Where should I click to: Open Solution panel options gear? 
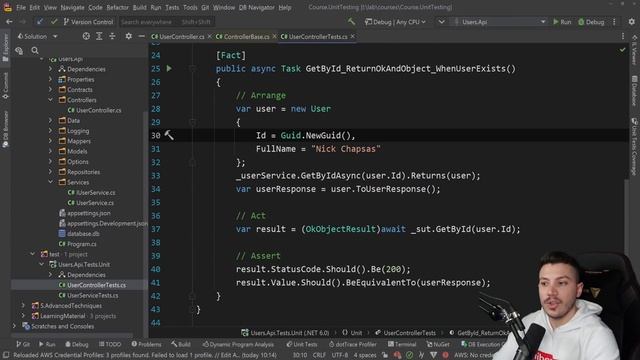(129, 36)
